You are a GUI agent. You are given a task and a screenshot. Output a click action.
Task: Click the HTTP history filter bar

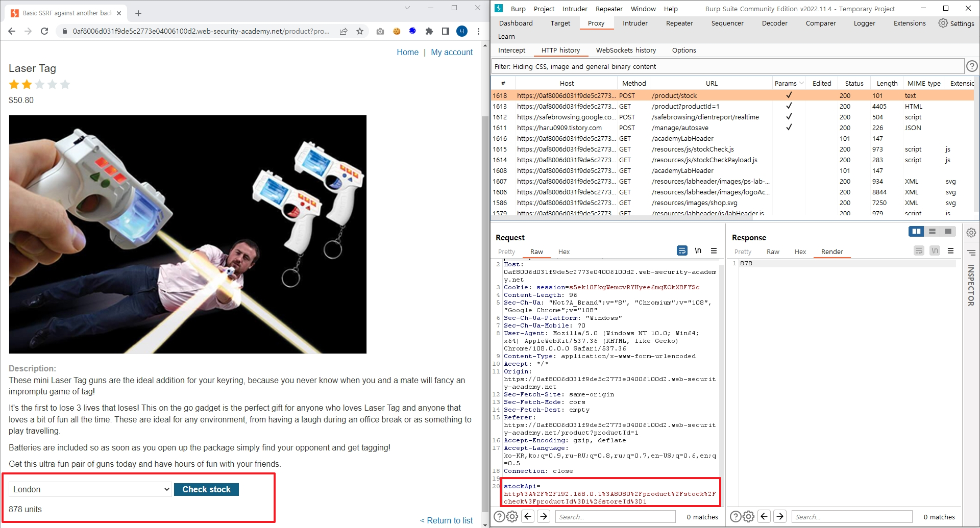click(727, 66)
